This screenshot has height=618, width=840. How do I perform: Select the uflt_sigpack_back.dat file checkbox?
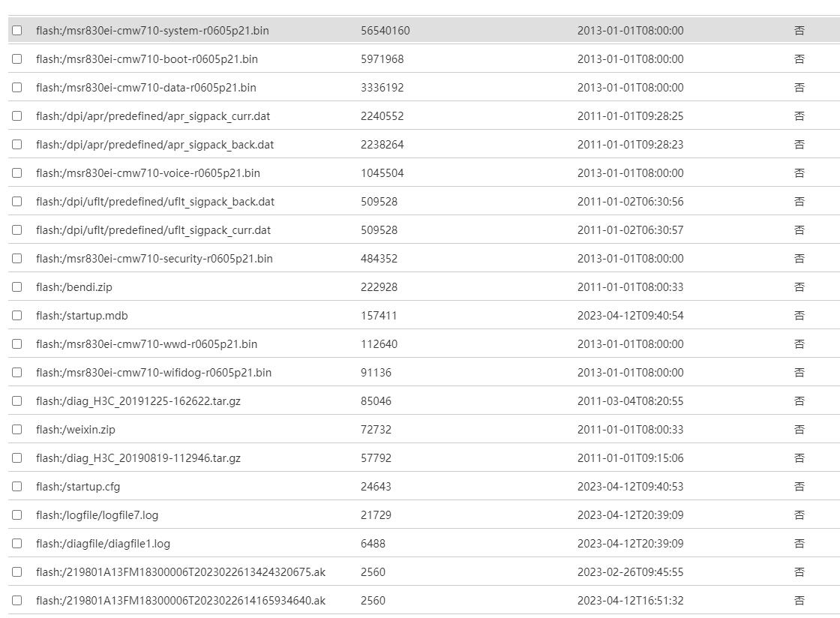[x=17, y=202]
